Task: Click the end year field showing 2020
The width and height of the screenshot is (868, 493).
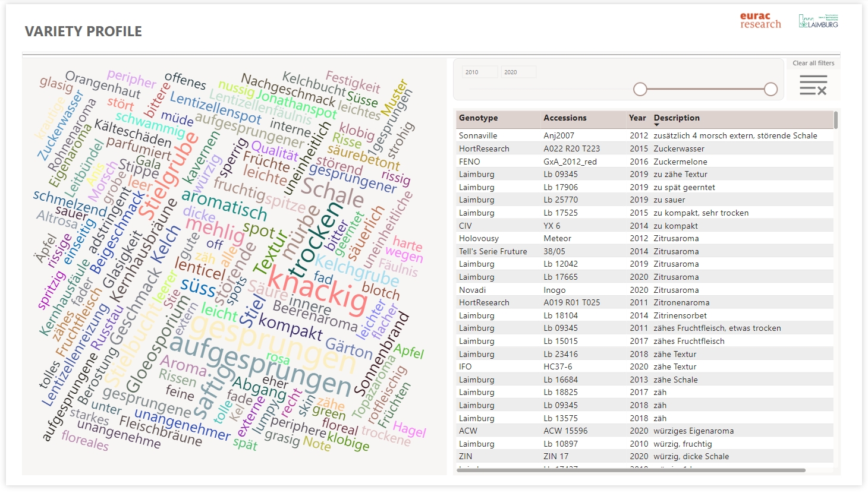Action: [518, 72]
